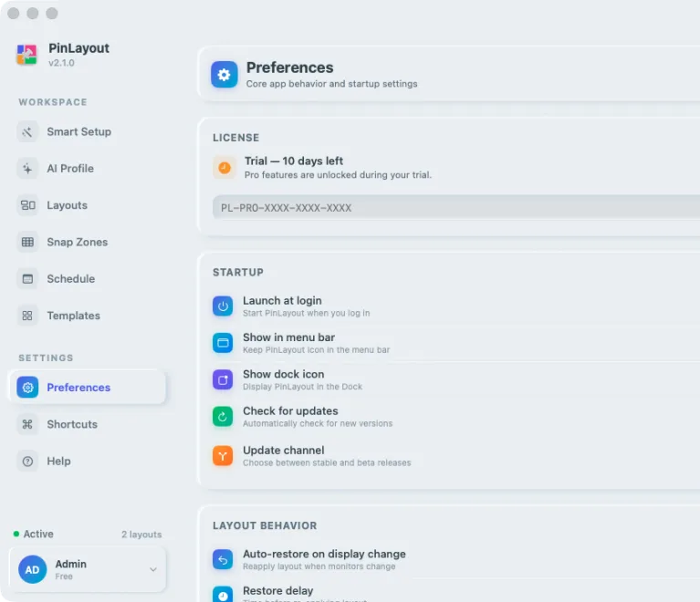
Task: Click the Schedule calendar icon
Action: [27, 279]
